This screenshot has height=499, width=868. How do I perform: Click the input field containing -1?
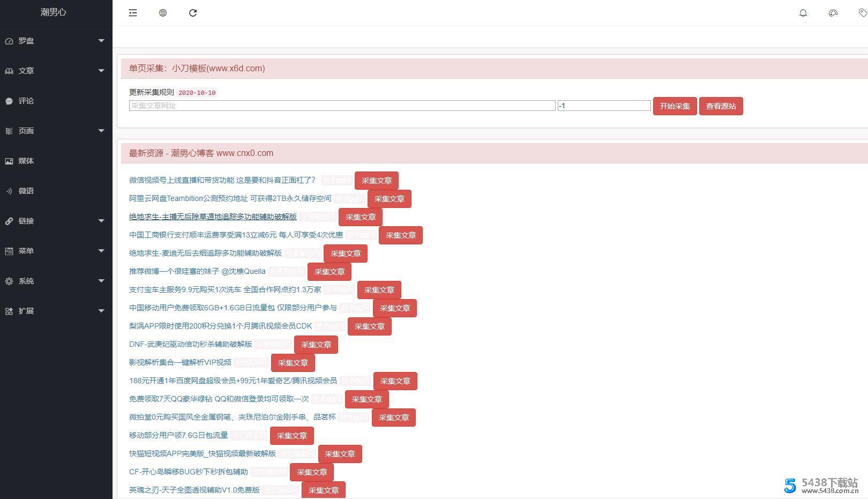coord(604,106)
